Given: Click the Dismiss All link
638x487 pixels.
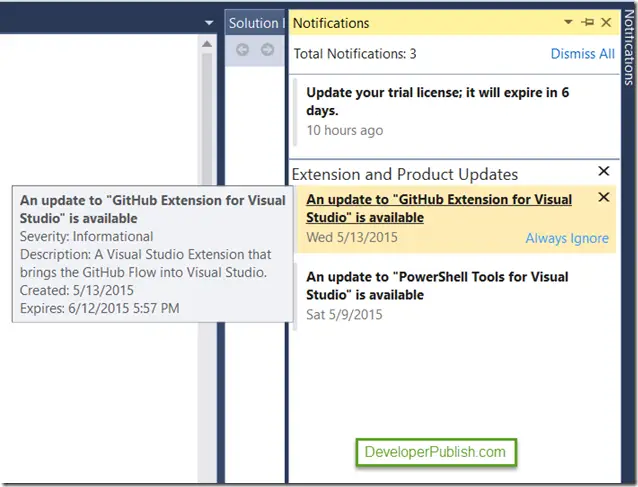Looking at the screenshot, I should (582, 54).
